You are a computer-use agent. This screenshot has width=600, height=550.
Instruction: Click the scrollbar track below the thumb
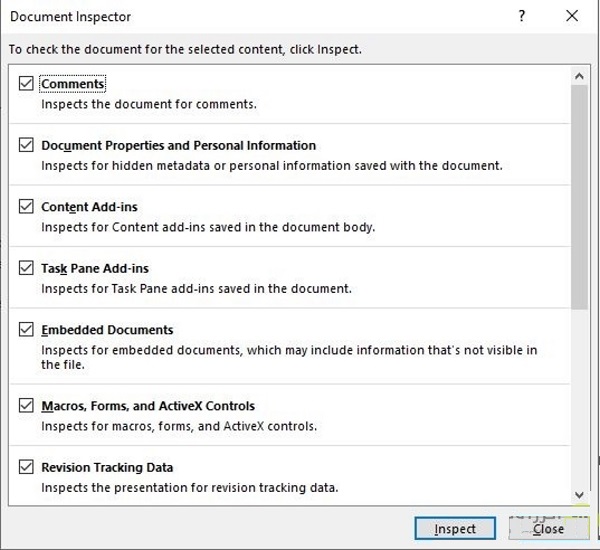click(x=579, y=400)
